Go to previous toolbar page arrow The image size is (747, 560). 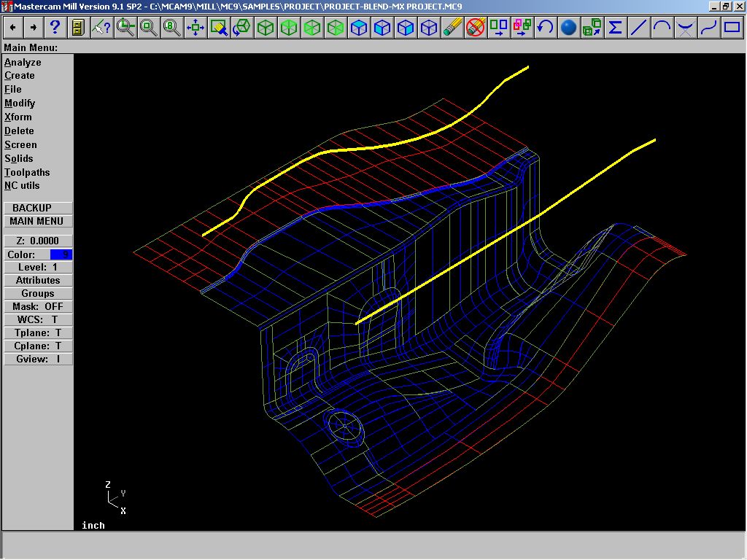tap(13, 27)
